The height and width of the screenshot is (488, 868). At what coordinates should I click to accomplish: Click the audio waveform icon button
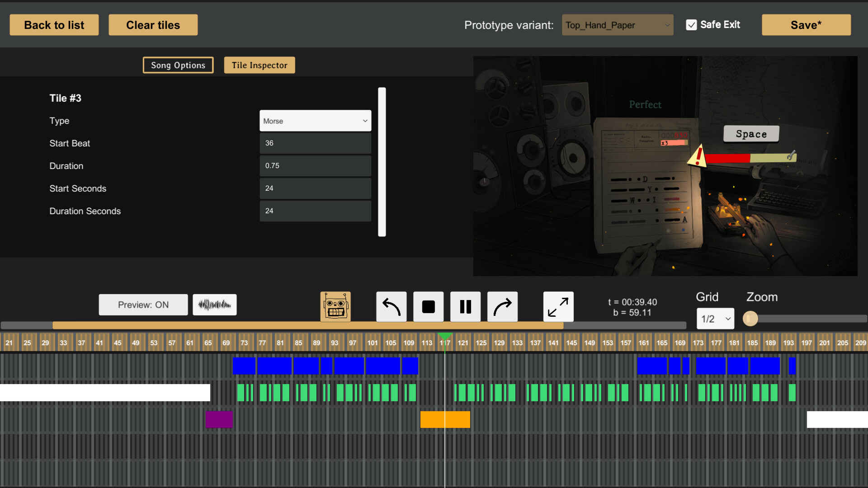(x=214, y=305)
